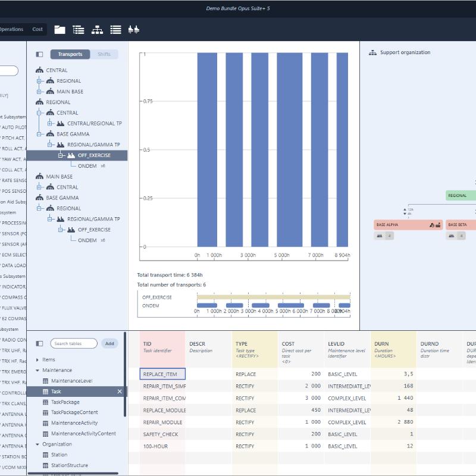Screen dimensions: 476x476
Task: Open the folder icon in toolbar
Action: pyautogui.click(x=60, y=29)
